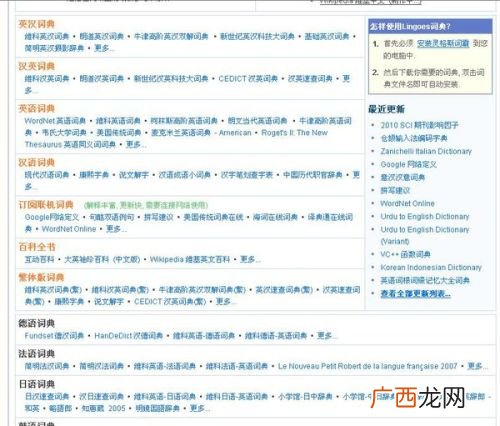Click the 维科英语词典 link

118,121
